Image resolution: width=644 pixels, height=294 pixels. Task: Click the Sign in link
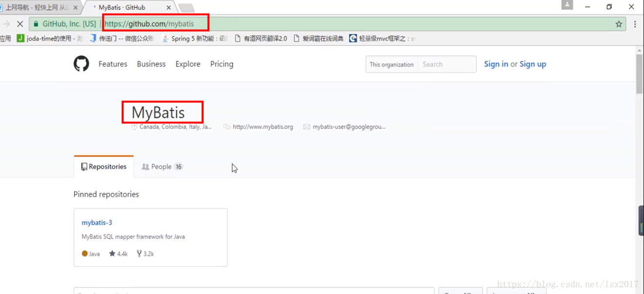point(496,64)
